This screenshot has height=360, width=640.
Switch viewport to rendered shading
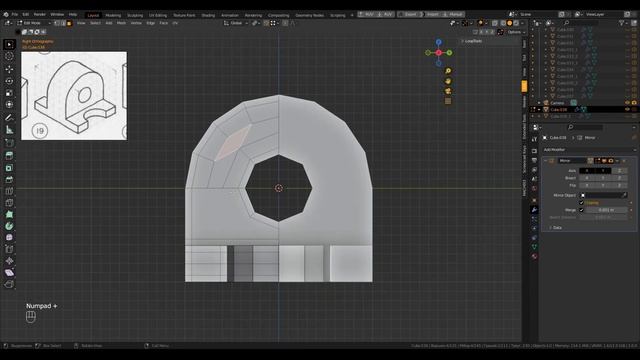point(516,23)
